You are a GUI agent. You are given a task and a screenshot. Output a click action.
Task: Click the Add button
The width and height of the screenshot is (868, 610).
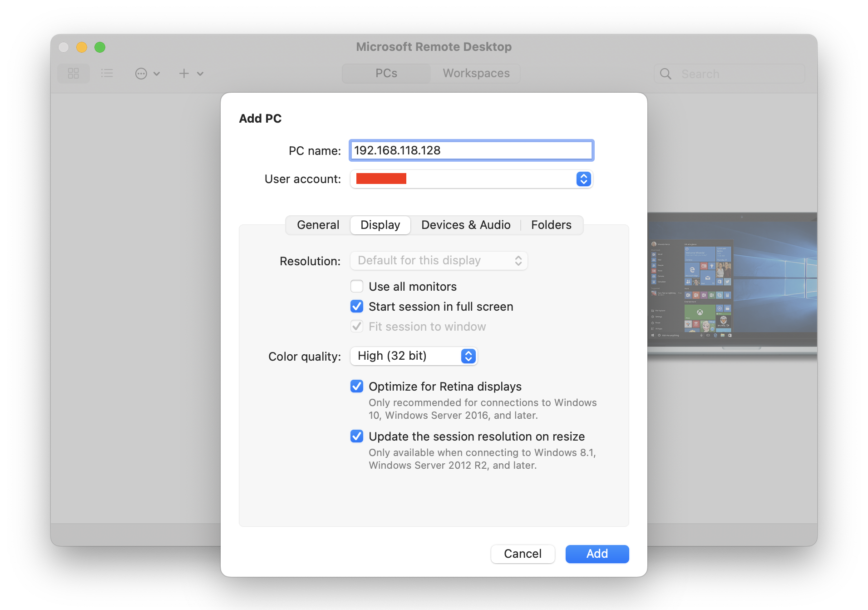coord(597,554)
